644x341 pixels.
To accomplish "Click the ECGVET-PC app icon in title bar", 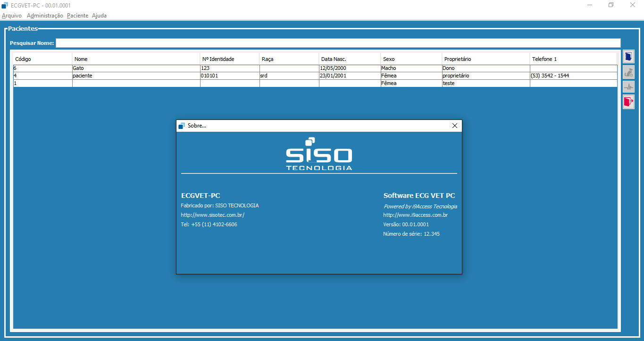I will click(x=5, y=5).
